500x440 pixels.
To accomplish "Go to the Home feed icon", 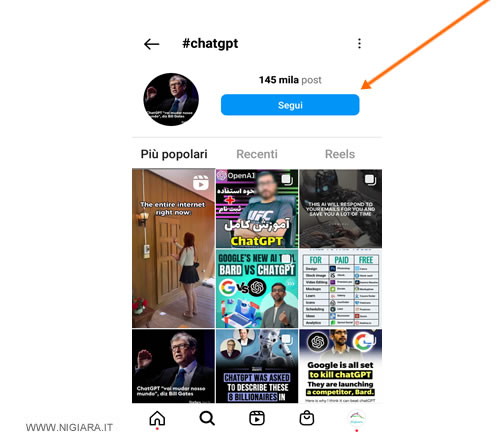I will tap(157, 418).
